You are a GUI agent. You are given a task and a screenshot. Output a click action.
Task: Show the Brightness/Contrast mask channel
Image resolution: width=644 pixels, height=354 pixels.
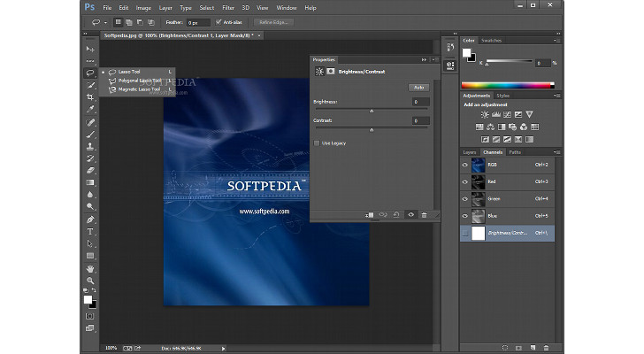coord(465,233)
